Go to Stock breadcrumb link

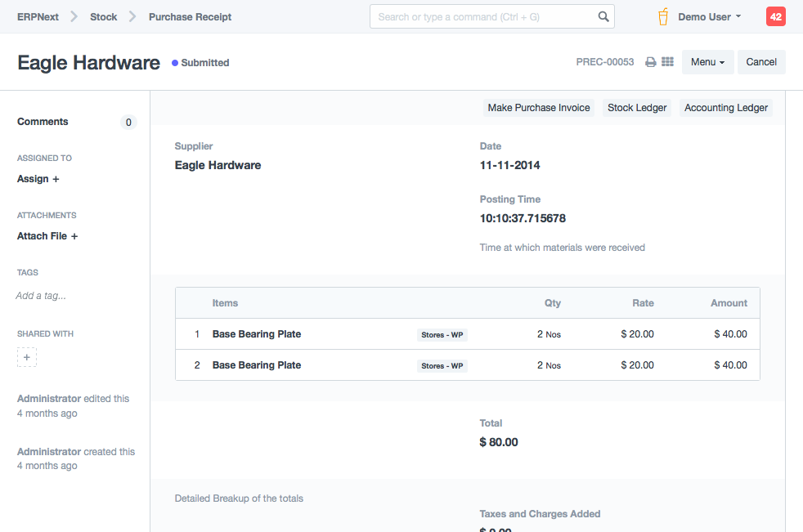(x=103, y=16)
